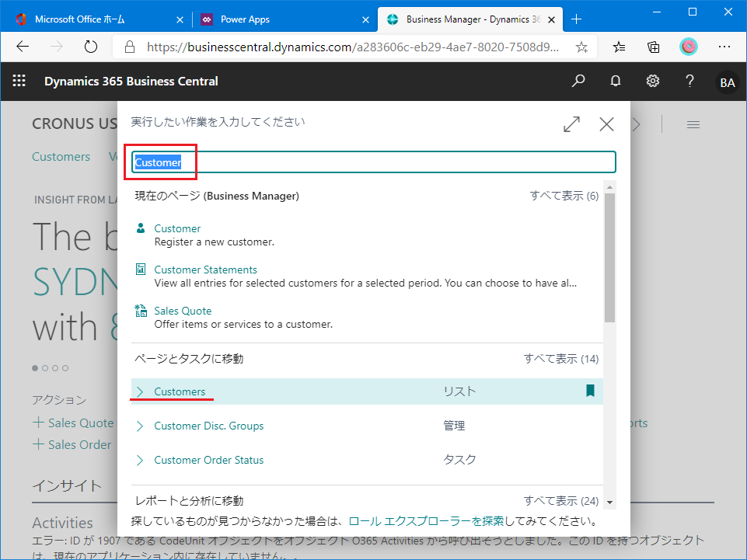Switch to the Business Manager tab
Image resolution: width=747 pixels, height=560 pixels.
point(470,19)
